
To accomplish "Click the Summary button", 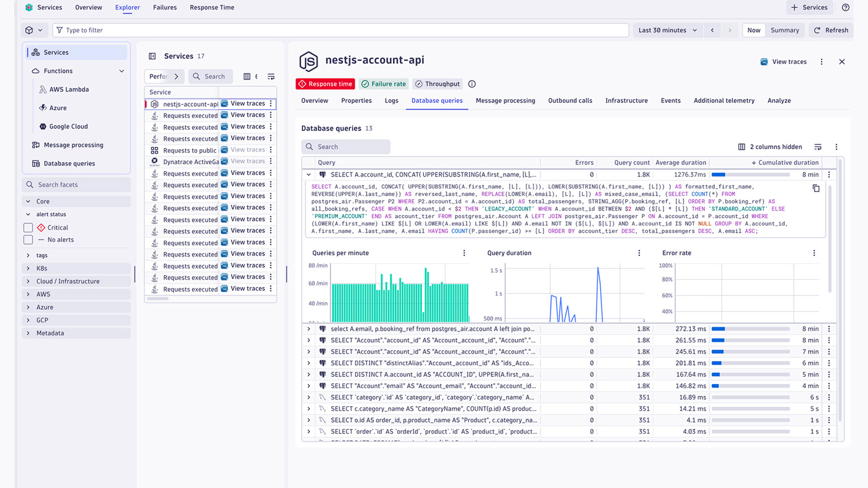I will [784, 30].
